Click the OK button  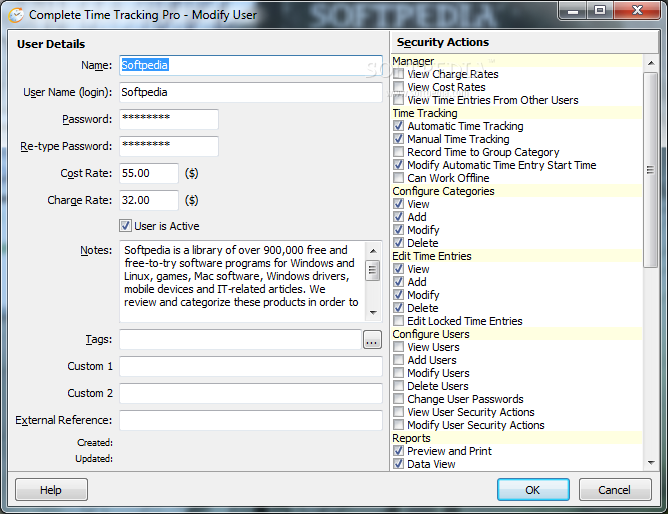pos(533,490)
